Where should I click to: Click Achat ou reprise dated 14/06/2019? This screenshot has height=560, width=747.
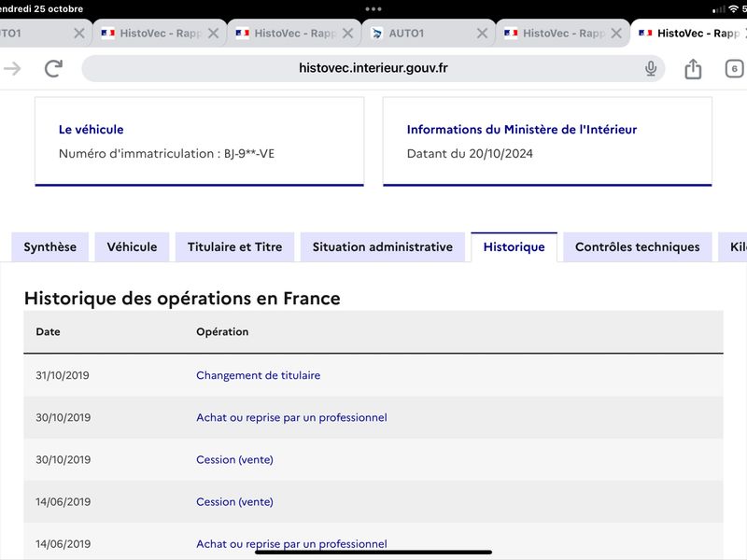tap(291, 544)
